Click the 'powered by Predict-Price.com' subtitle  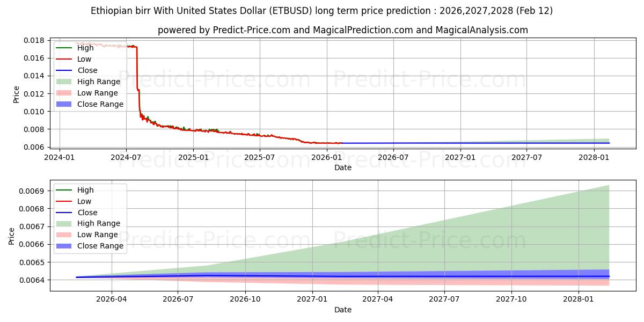click(x=342, y=30)
